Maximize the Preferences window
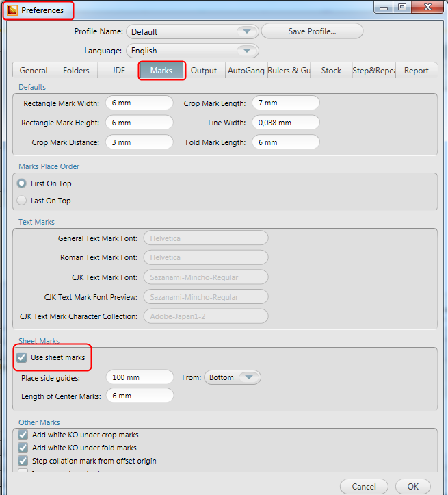This screenshot has width=448, height=495. point(402,8)
